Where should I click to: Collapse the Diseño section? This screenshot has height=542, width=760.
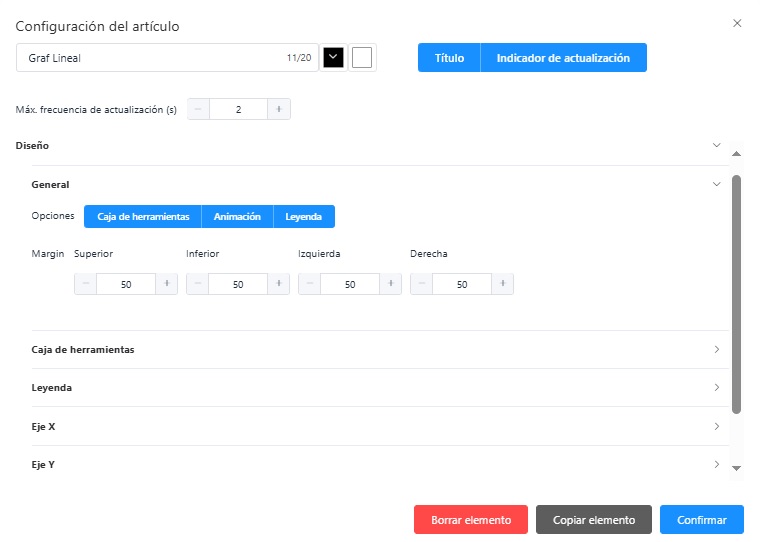(716, 145)
